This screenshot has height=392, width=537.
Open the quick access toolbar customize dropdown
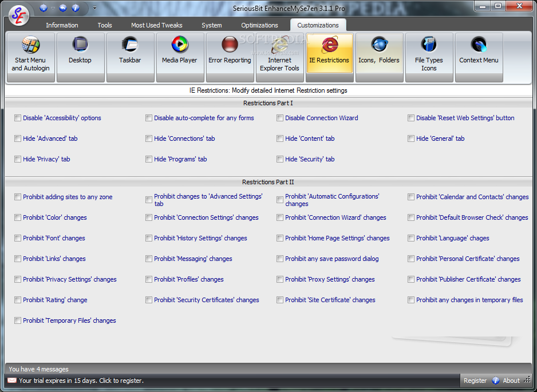[94, 8]
